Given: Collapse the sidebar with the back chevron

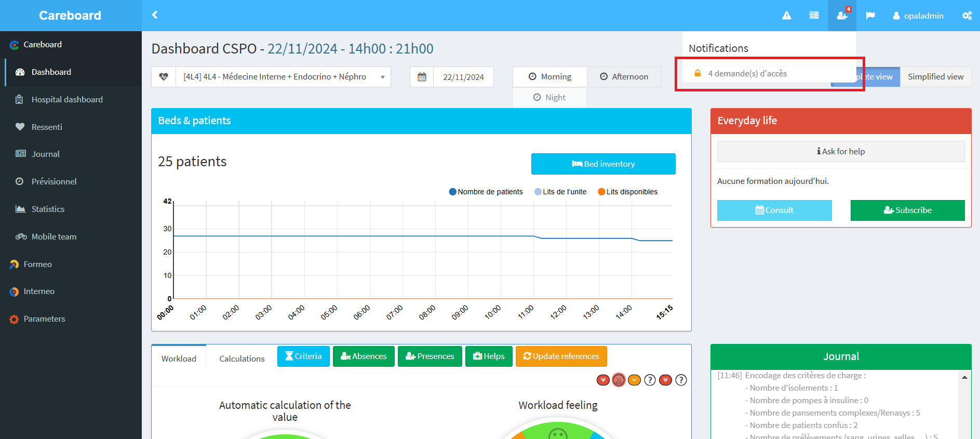Looking at the screenshot, I should coord(155,15).
